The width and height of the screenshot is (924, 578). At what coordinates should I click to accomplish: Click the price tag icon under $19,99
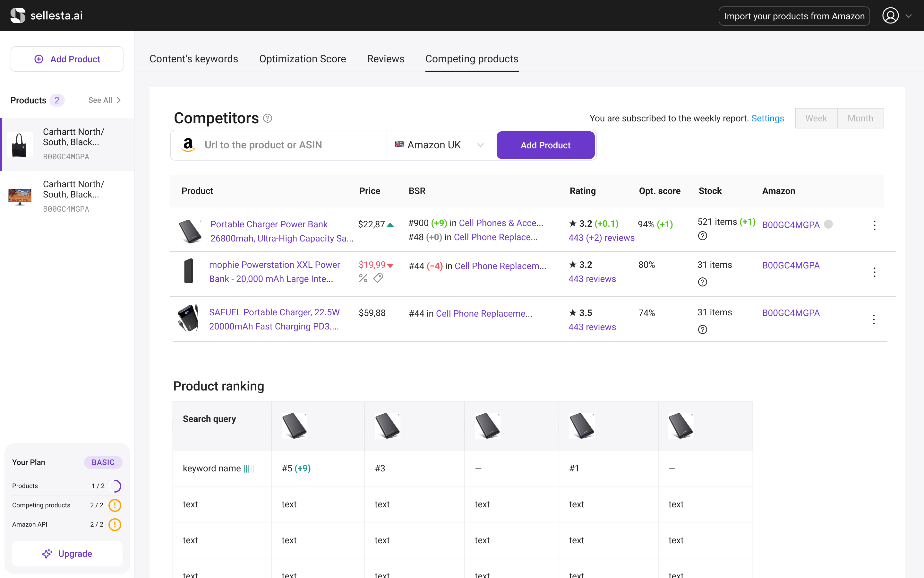[x=378, y=278]
